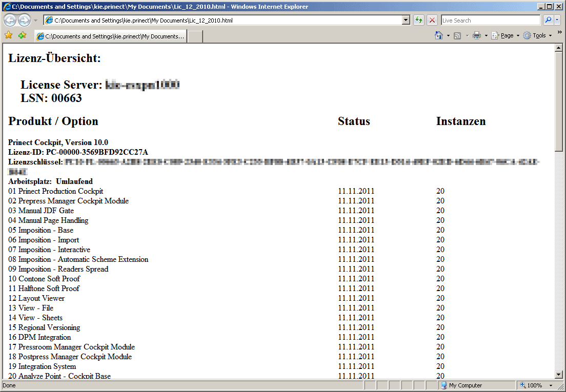The image size is (566, 392).
Task: Show more toolbar commands chevron
Action: point(560,32)
